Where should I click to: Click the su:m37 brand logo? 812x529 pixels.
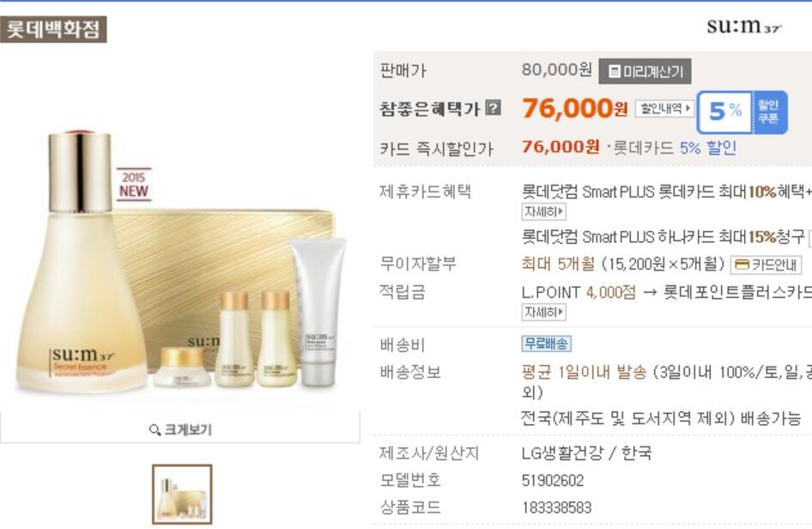(744, 26)
